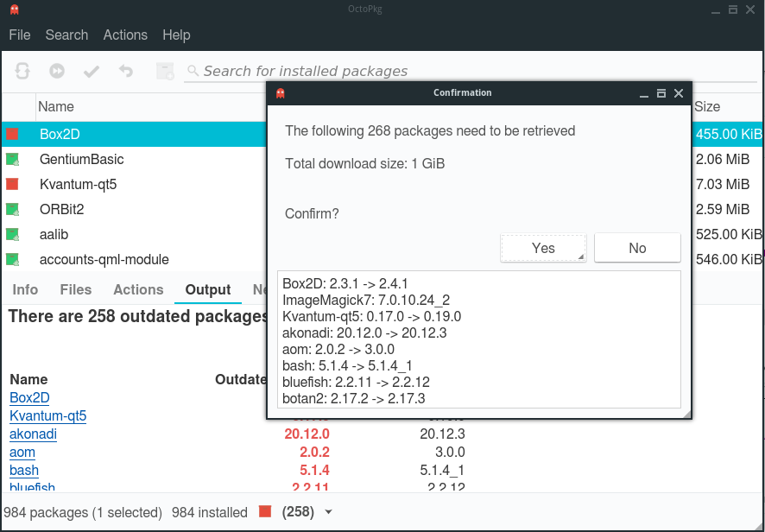This screenshot has height=532, width=765.
Task: Open the status bar outdated dropdown arrow
Action: click(x=328, y=512)
